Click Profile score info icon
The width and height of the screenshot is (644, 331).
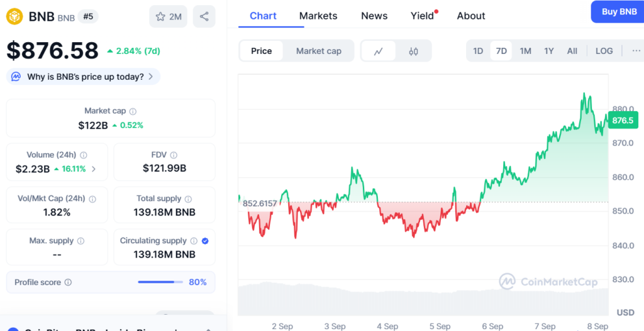(68, 283)
